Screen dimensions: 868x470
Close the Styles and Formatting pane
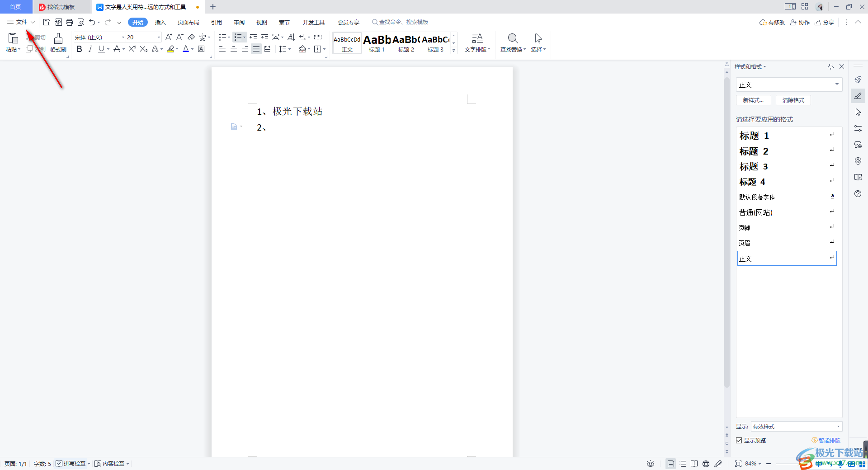[842, 66]
